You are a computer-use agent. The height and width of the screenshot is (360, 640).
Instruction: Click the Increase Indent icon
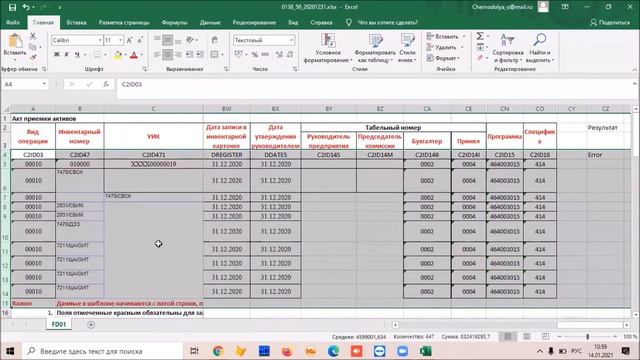[x=200, y=54]
